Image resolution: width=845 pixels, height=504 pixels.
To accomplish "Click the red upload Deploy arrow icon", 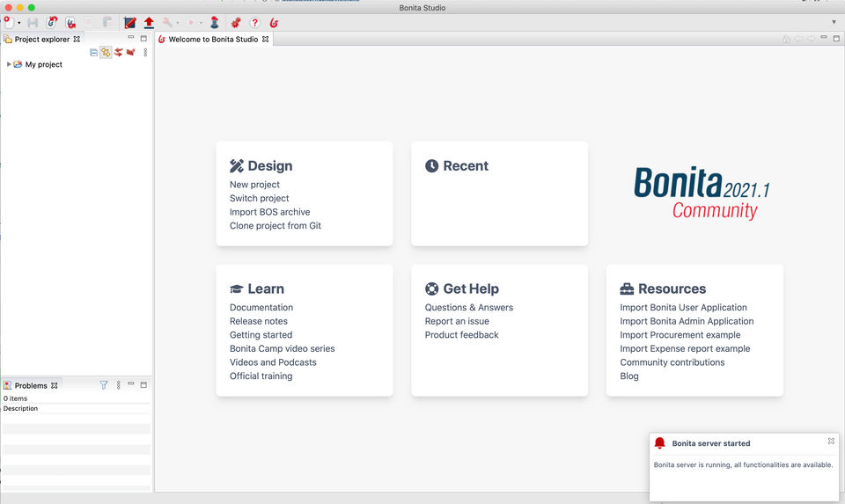I will [150, 22].
